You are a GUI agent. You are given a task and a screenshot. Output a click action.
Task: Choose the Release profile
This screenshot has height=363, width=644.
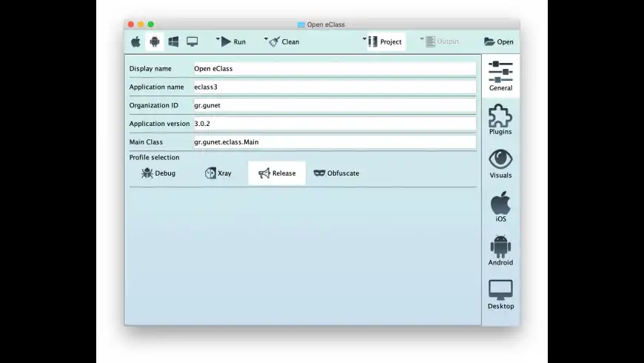tap(277, 173)
